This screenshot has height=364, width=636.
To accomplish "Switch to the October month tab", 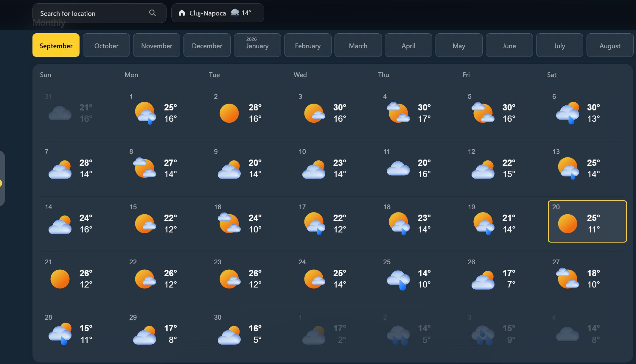I will click(x=106, y=45).
